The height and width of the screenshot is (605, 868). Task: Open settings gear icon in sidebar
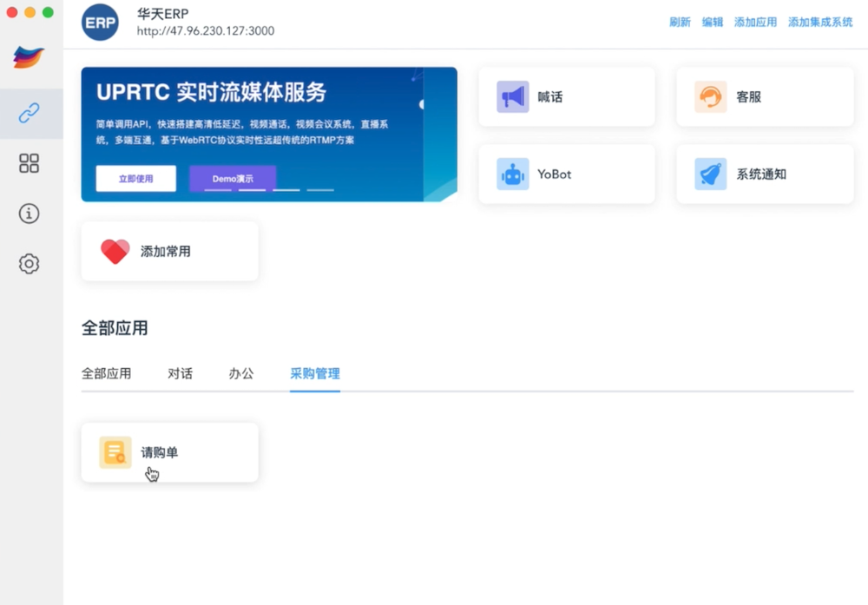click(30, 264)
